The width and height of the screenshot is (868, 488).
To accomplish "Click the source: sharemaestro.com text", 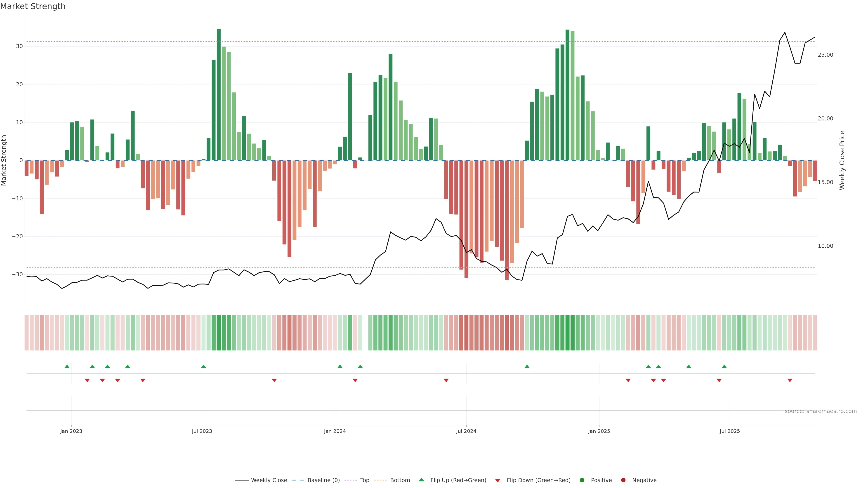I will [x=821, y=411].
